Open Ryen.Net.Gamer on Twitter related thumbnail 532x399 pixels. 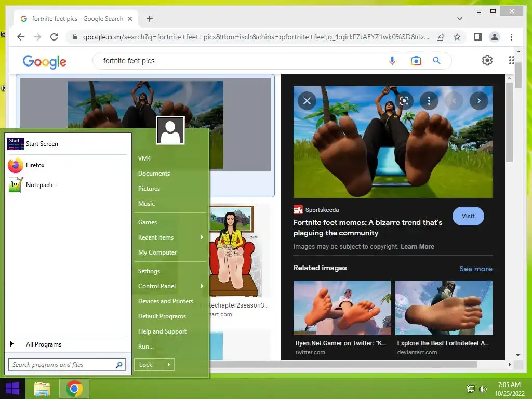(x=342, y=308)
